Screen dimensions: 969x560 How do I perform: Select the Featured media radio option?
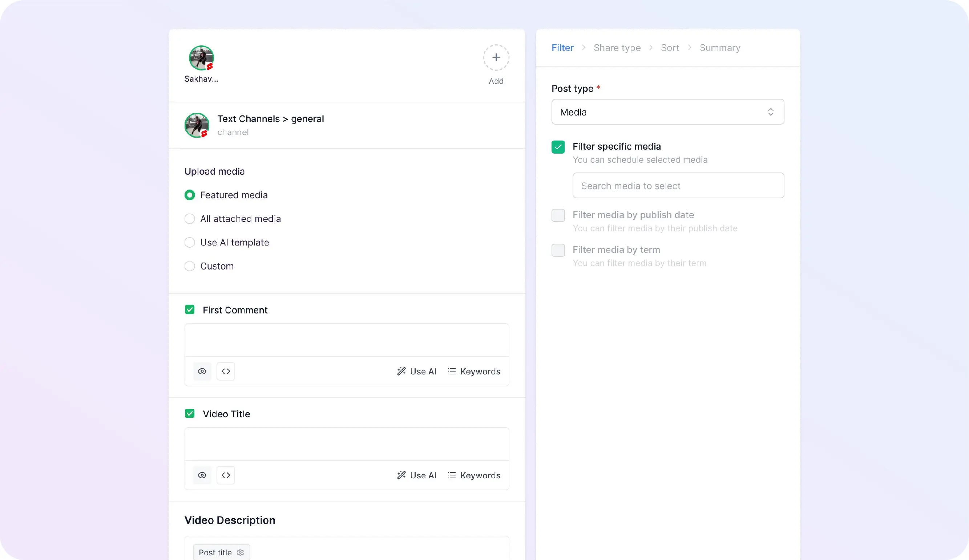pyautogui.click(x=190, y=195)
